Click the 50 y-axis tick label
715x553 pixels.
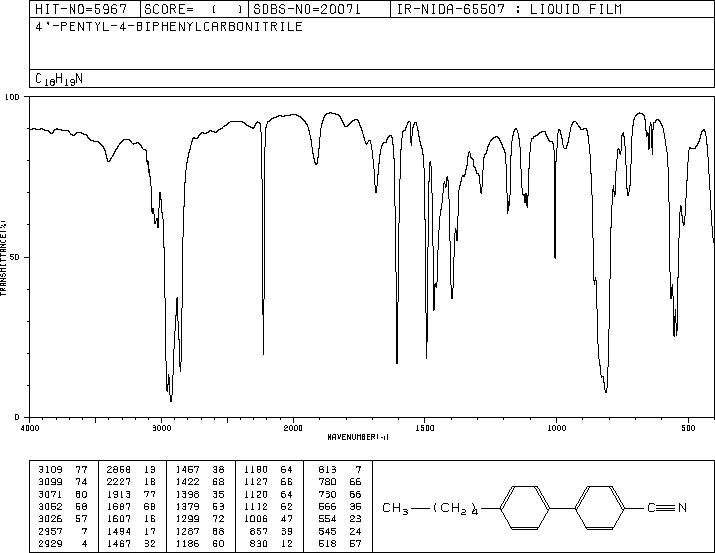point(14,257)
